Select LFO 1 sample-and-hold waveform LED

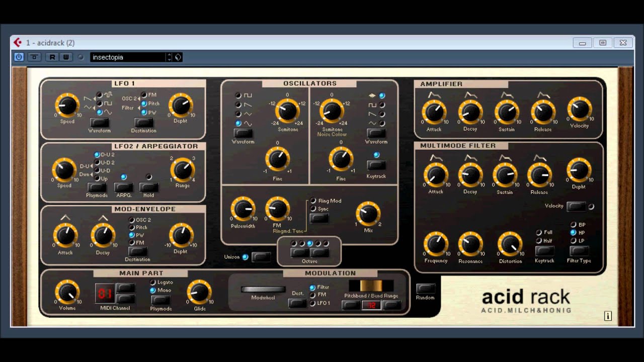point(99,95)
